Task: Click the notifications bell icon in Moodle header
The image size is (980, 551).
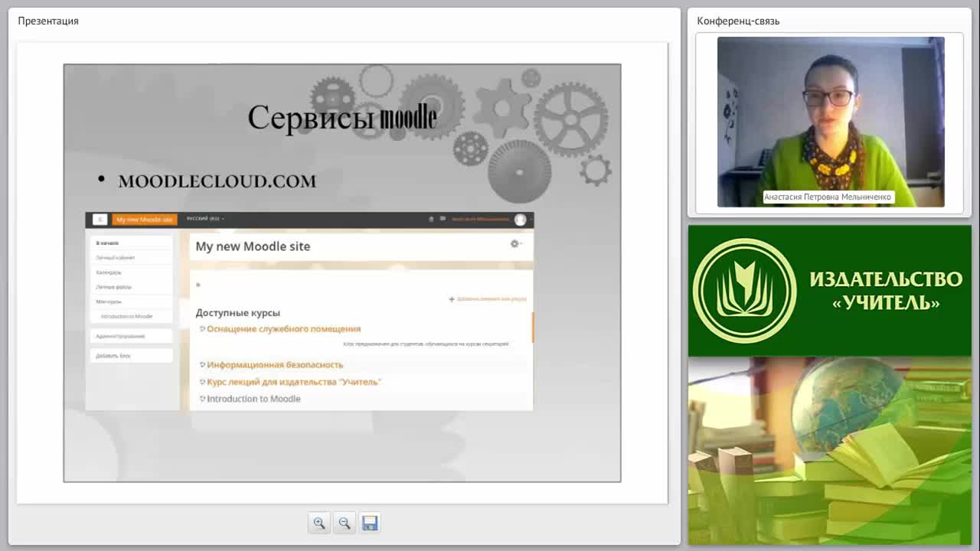Action: pyautogui.click(x=431, y=220)
